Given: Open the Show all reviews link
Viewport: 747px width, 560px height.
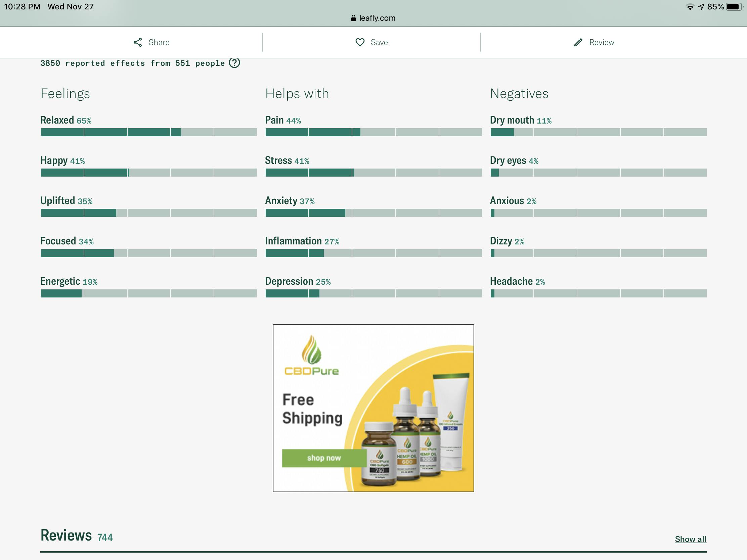Looking at the screenshot, I should point(690,539).
